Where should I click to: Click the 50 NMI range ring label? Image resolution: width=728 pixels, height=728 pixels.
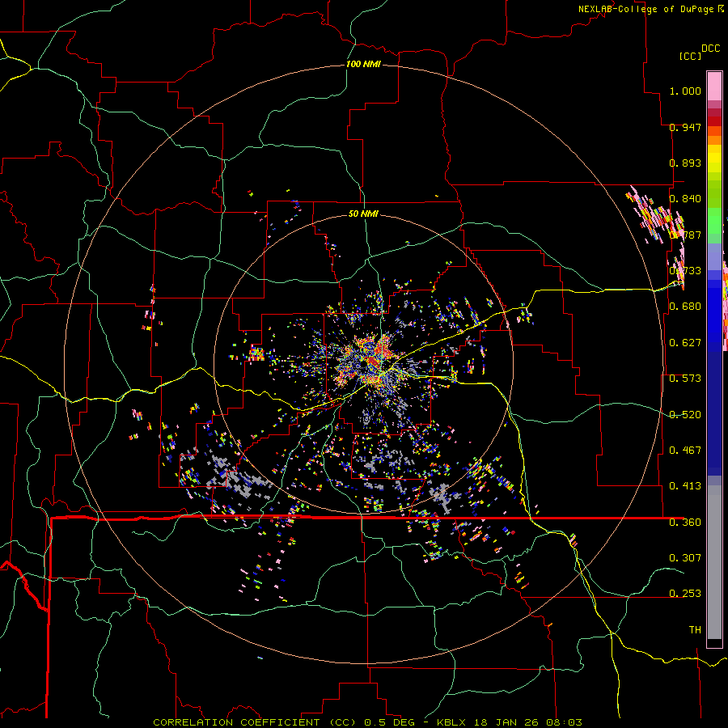(x=363, y=214)
